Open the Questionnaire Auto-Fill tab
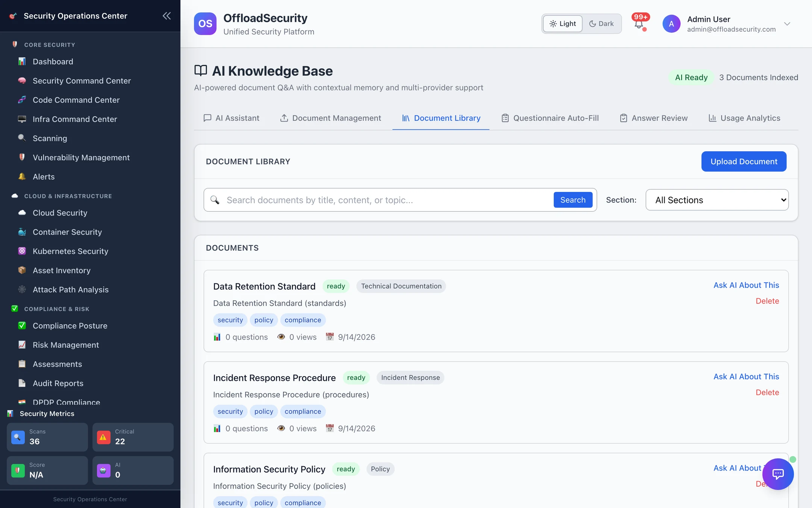The height and width of the screenshot is (508, 812). point(550,118)
